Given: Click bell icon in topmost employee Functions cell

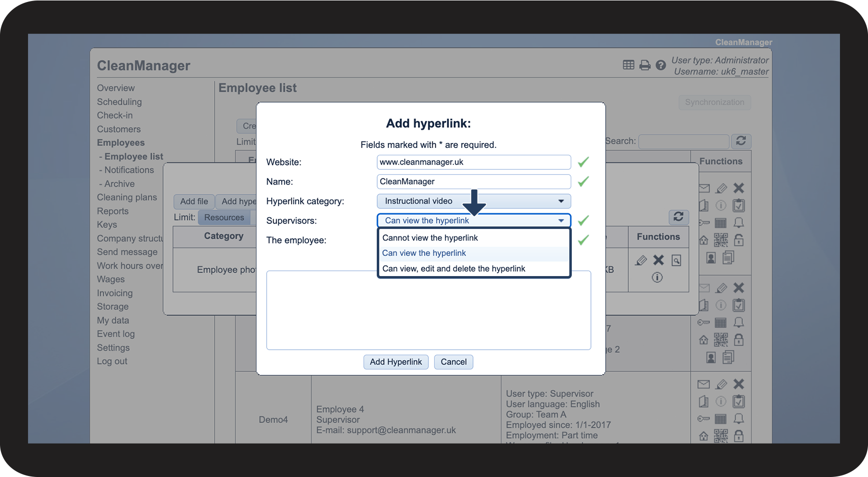Looking at the screenshot, I should tap(738, 223).
